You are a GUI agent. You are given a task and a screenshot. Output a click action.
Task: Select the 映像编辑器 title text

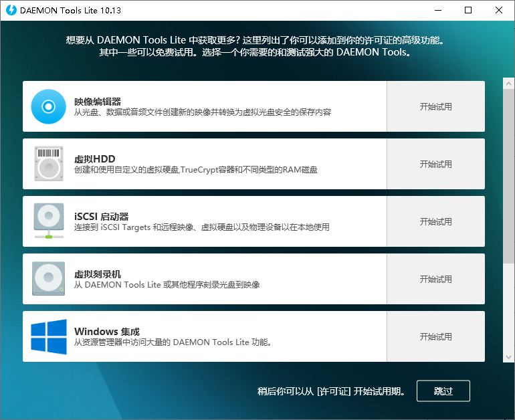[x=98, y=102]
